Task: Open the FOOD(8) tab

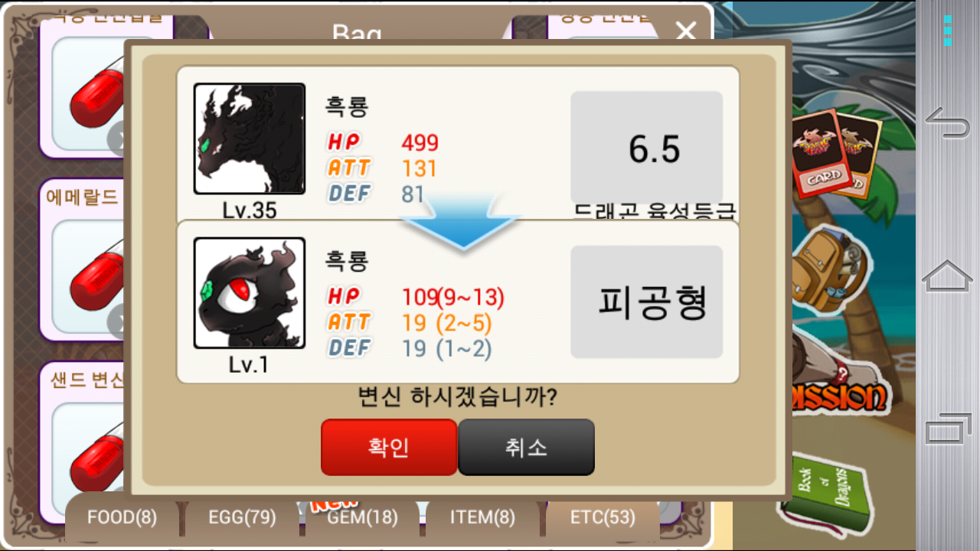Action: click(x=122, y=517)
